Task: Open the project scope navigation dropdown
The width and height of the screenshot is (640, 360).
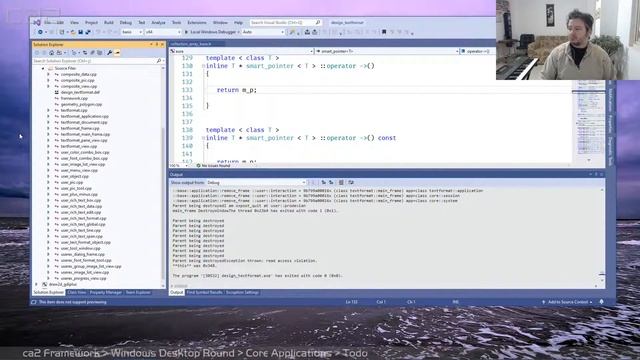Action: (x=242, y=51)
